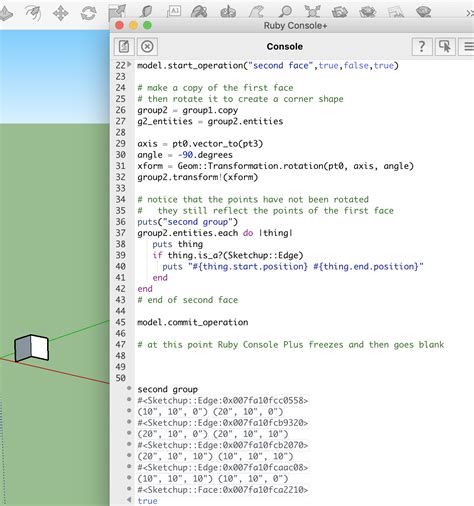Select the Move tool
This screenshot has width=474, height=506.
pos(61,14)
